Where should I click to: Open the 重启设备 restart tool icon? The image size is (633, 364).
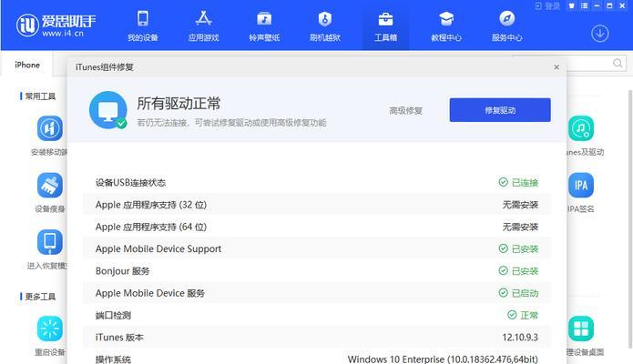coord(50,329)
